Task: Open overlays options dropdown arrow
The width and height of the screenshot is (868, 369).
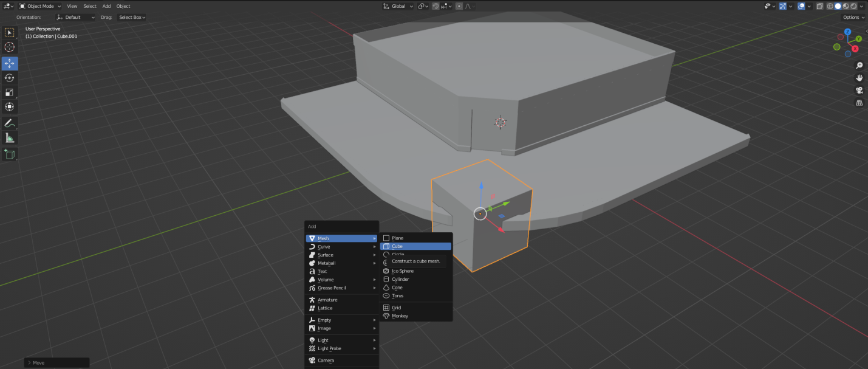Action: point(809,6)
